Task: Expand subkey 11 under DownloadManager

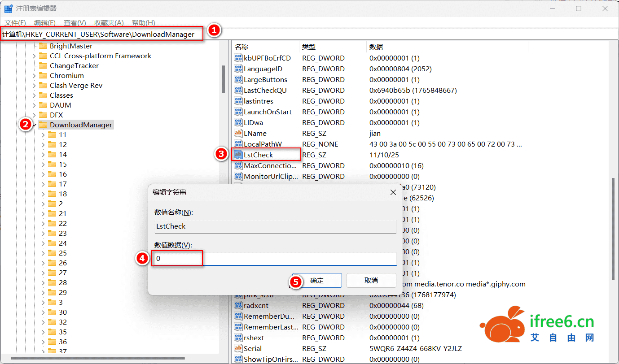Action: (43, 135)
